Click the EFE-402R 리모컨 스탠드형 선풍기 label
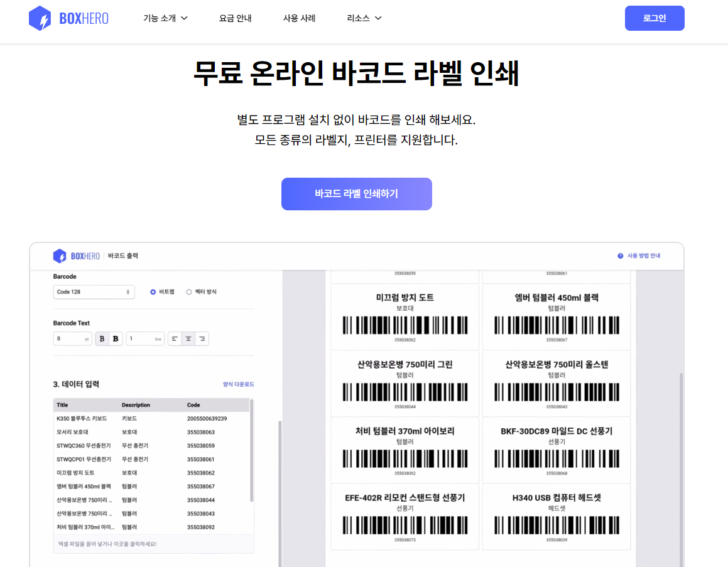This screenshot has width=728, height=567. click(405, 517)
